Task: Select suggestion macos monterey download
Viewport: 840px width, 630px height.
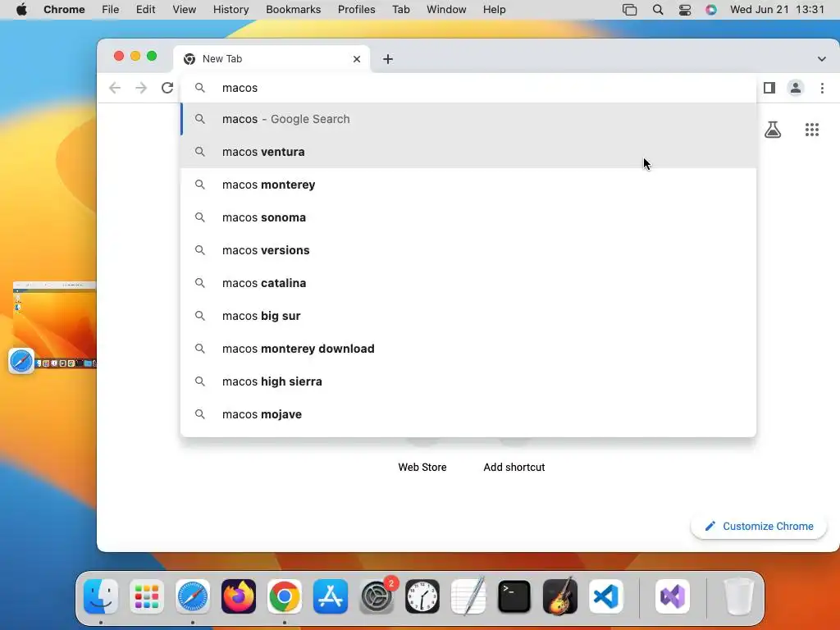Action: coord(468,349)
